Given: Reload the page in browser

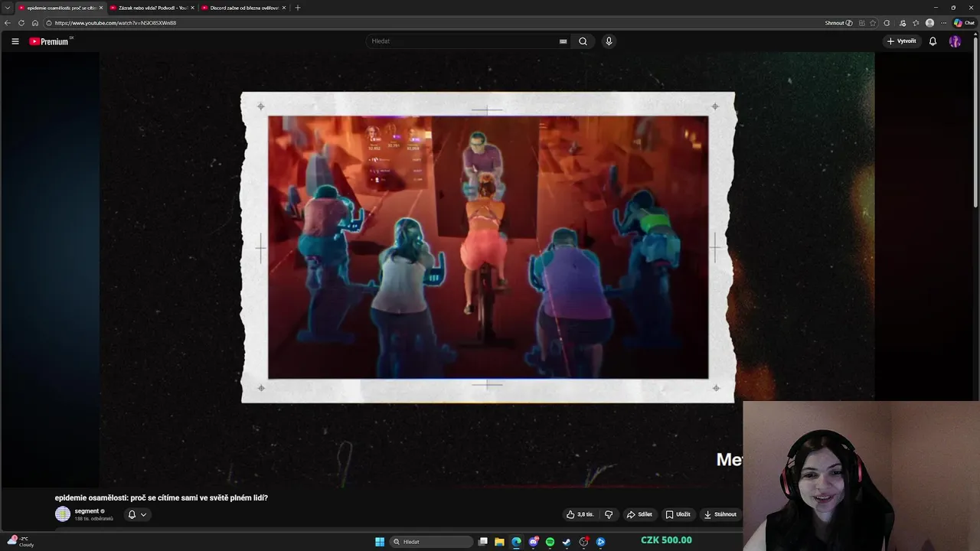Looking at the screenshot, I should [21, 23].
